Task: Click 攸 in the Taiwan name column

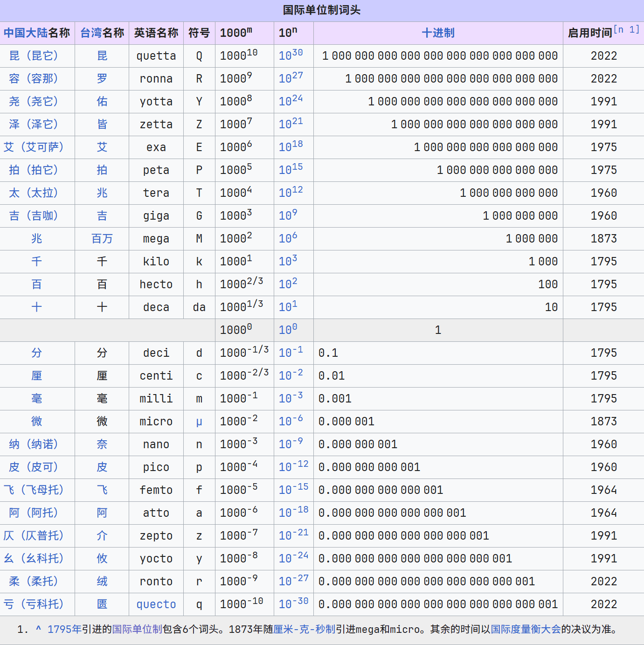Action: click(x=102, y=559)
